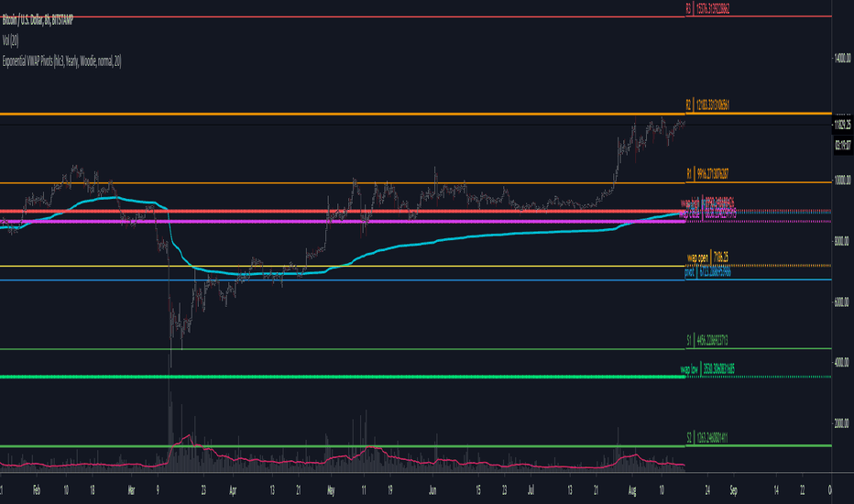
Task: Click the green wap low label
Action: (x=707, y=369)
